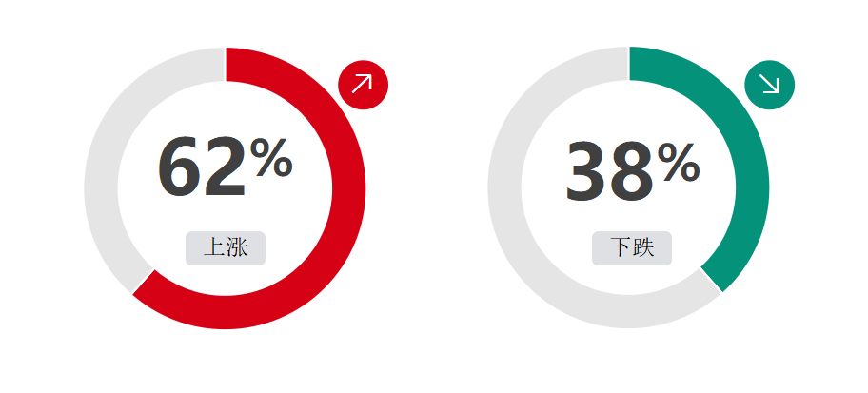Click the percent sign beside 62
The image size is (868, 393).
[271, 157]
